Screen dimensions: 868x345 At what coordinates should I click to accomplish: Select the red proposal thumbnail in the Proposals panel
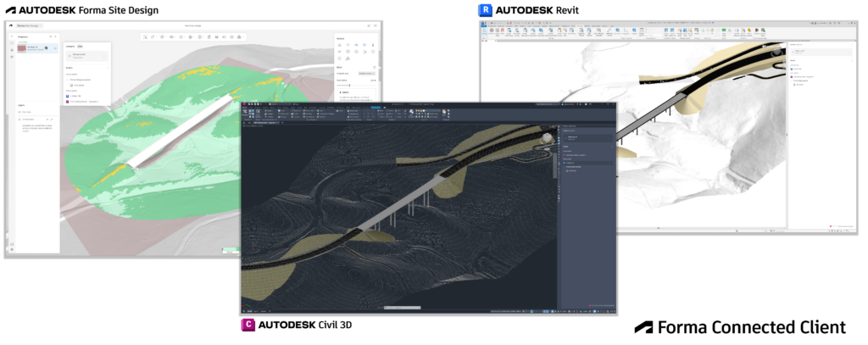pyautogui.click(x=22, y=48)
